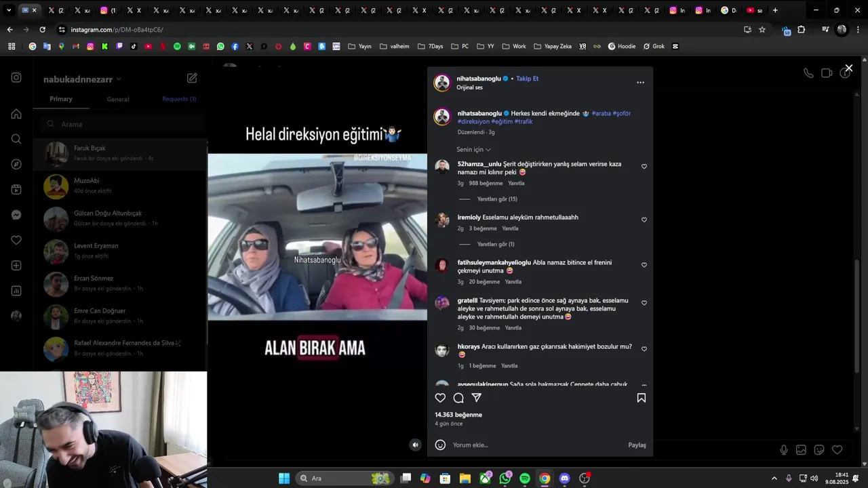Open the #direksiyon hashtag link
Image resolution: width=868 pixels, height=488 pixels.
pyautogui.click(x=473, y=121)
